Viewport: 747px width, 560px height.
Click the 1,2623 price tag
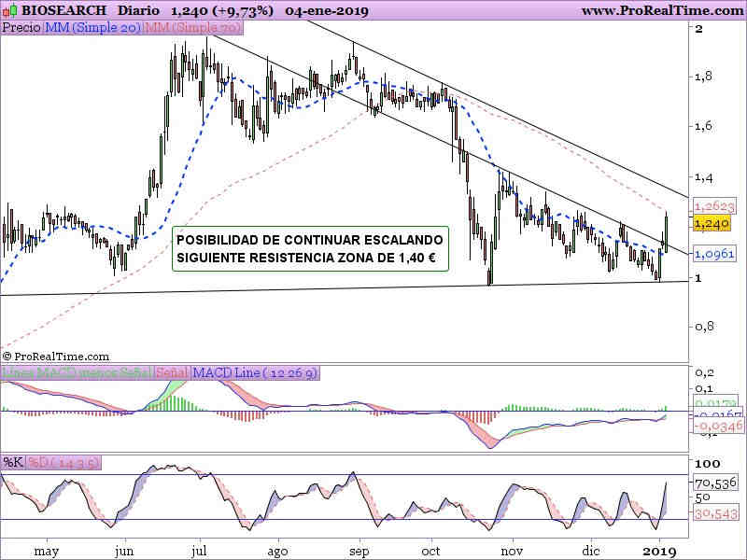[714, 206]
